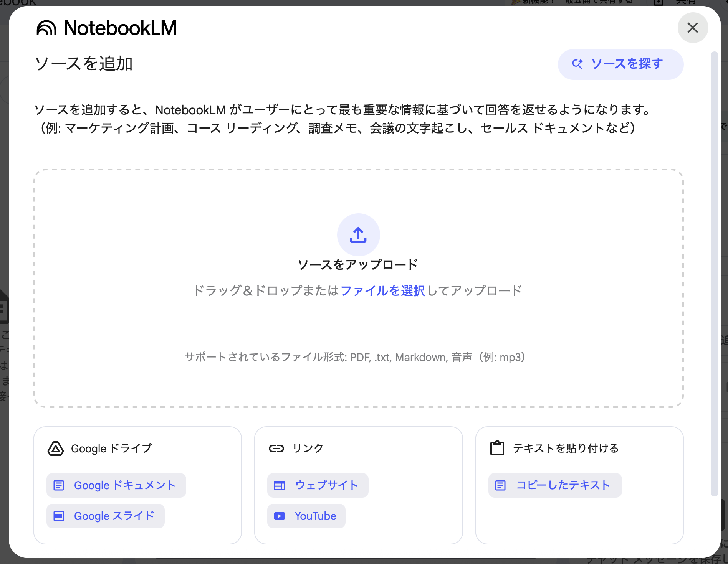This screenshot has height=564, width=728.
Task: Click the slides icon in Google スライド
Action: point(59,516)
